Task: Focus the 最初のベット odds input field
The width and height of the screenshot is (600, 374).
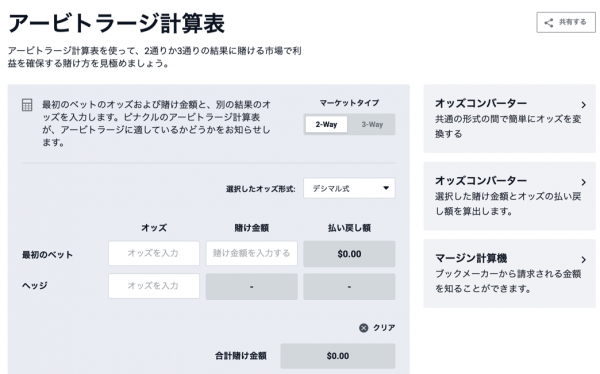Action: [x=154, y=253]
